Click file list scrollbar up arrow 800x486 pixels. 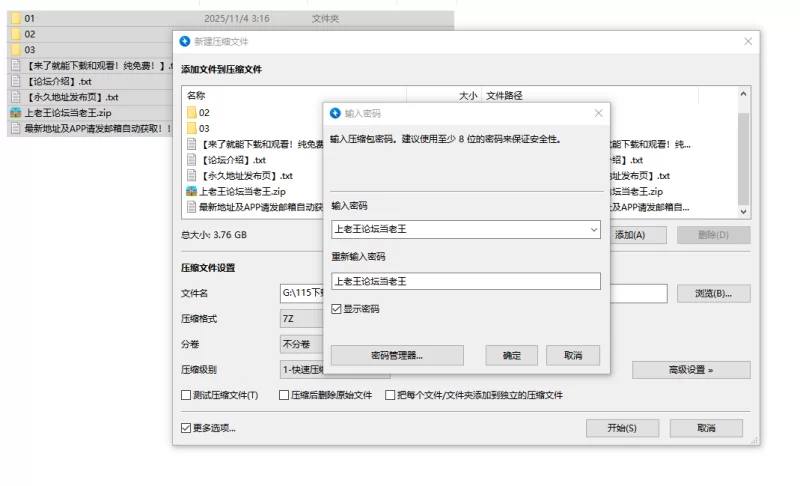coord(743,94)
